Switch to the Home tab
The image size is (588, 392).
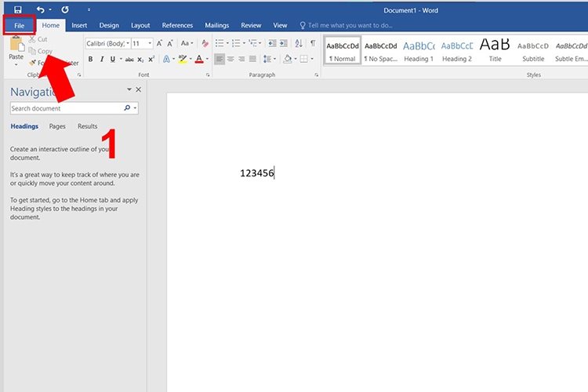coord(51,25)
